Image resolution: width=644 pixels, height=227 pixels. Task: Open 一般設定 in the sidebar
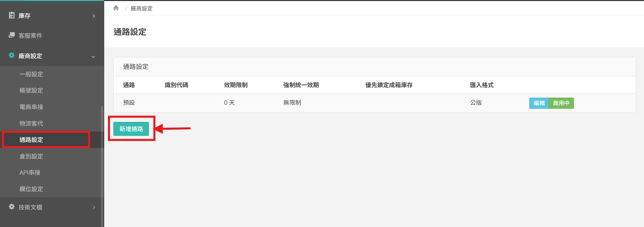coord(31,74)
